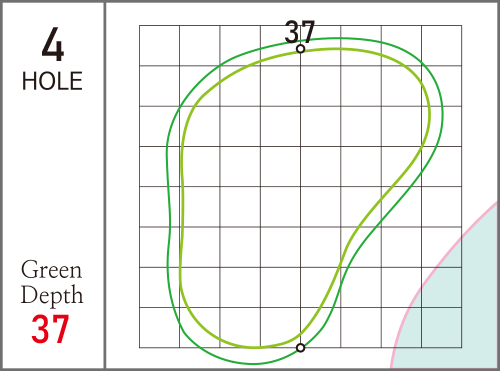Click the red 37 depth value

point(50,329)
